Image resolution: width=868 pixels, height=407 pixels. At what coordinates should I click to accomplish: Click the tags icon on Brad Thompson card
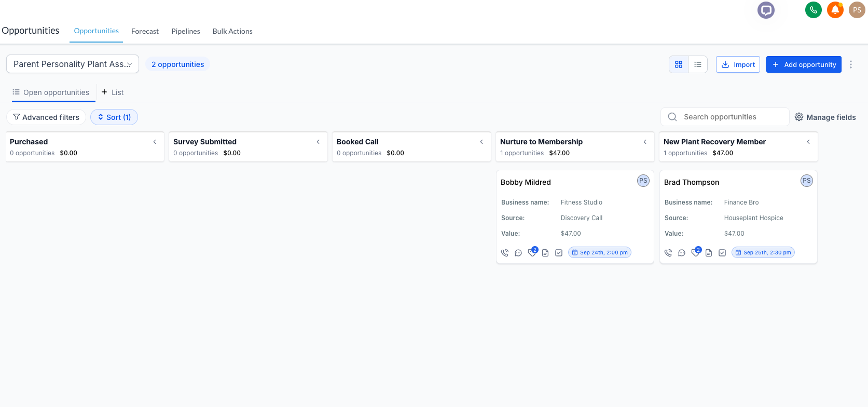point(695,253)
